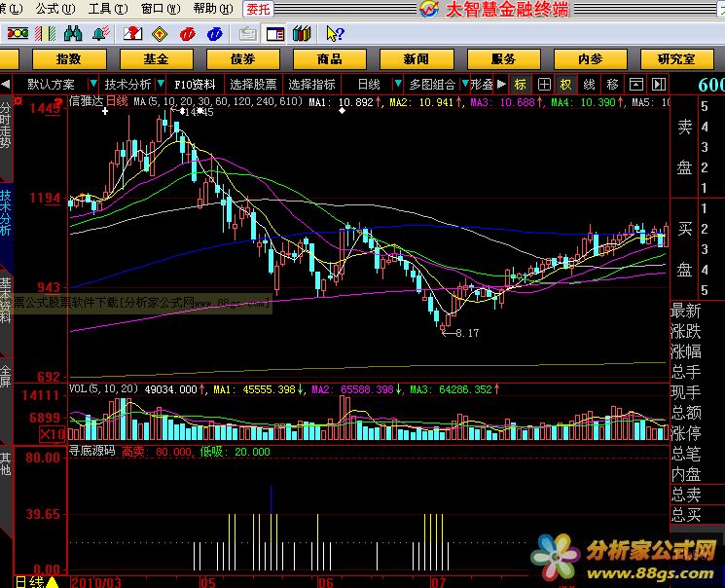The width and height of the screenshot is (725, 588).
Task: Open the 服务 section
Action: (503, 59)
